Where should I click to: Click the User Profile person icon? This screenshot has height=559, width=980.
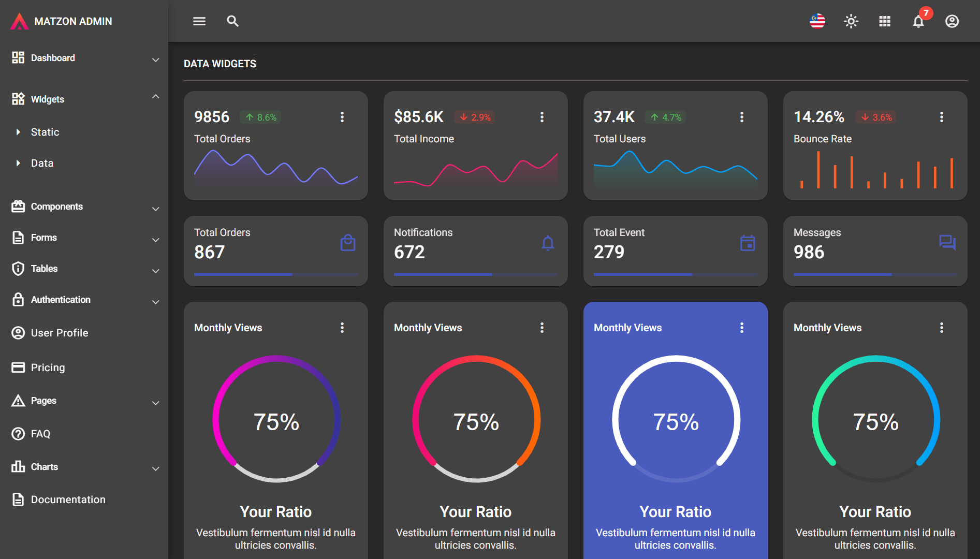pyautogui.click(x=18, y=333)
